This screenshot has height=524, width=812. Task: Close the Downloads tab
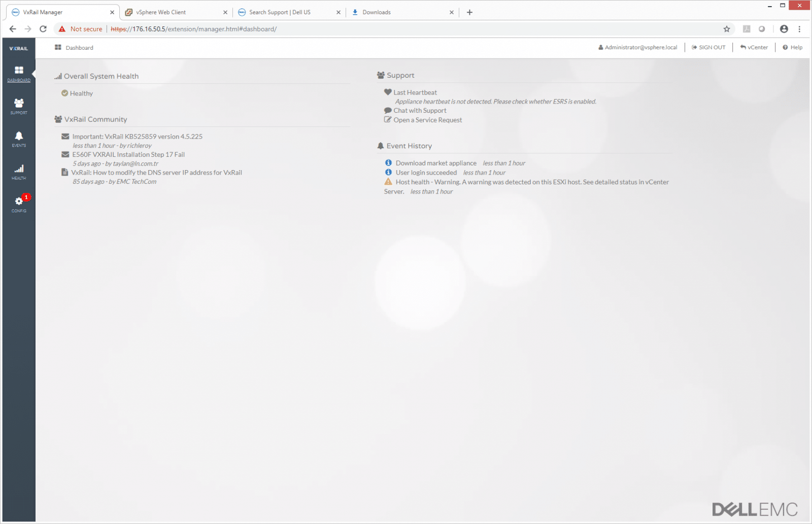point(452,12)
